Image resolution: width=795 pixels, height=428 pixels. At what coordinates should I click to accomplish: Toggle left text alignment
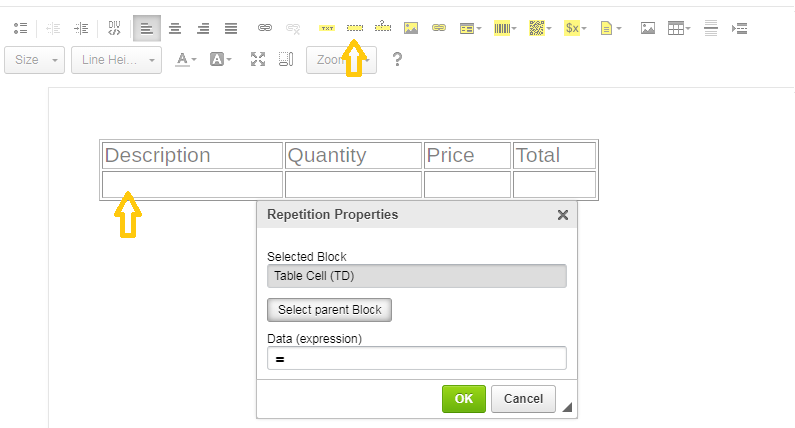pos(147,28)
